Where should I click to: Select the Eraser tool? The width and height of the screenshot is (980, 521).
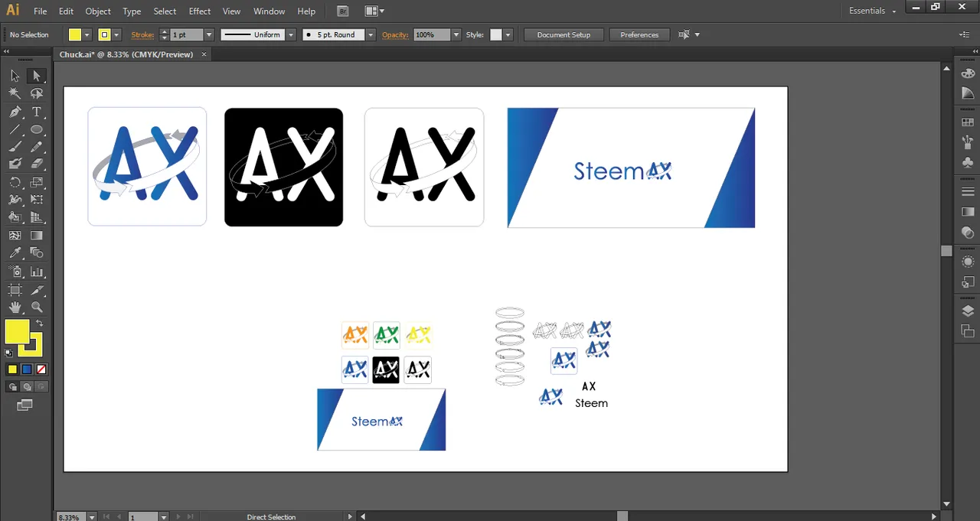pos(36,164)
